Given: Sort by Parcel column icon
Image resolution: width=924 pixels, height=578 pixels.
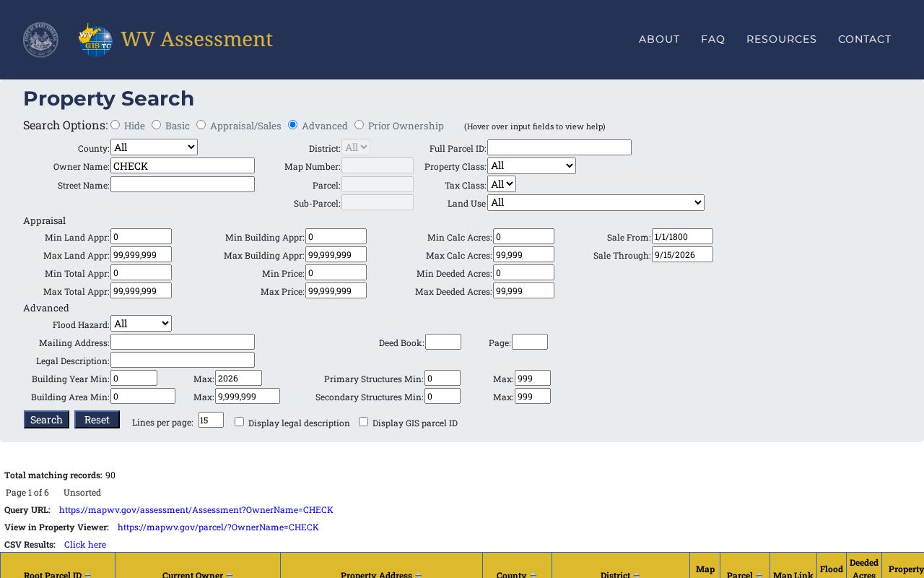Looking at the screenshot, I should click(759, 575).
